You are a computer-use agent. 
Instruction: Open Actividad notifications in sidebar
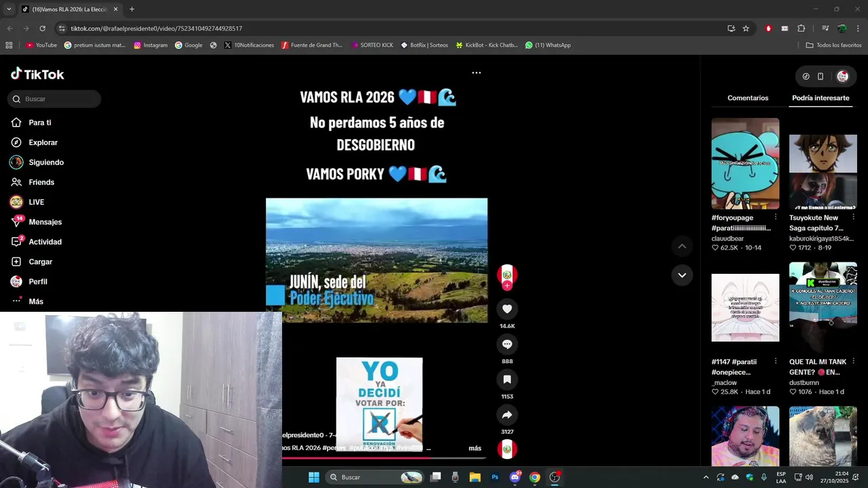click(x=45, y=242)
